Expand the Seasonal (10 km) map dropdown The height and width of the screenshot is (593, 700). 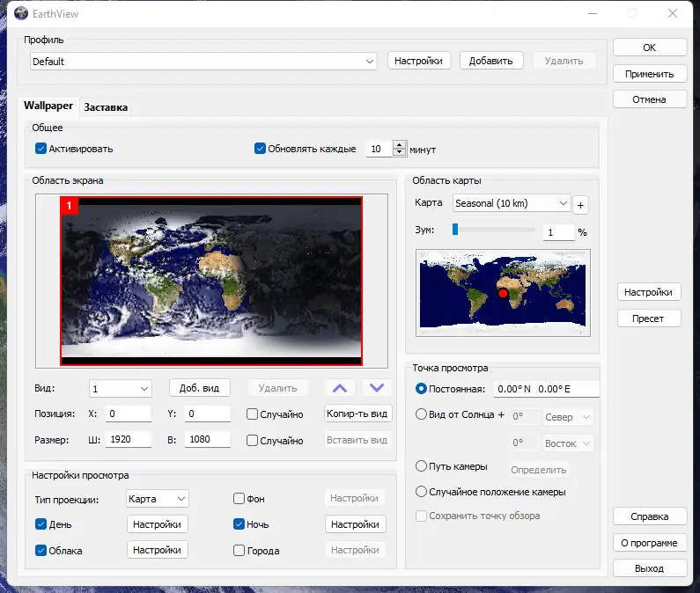point(512,203)
